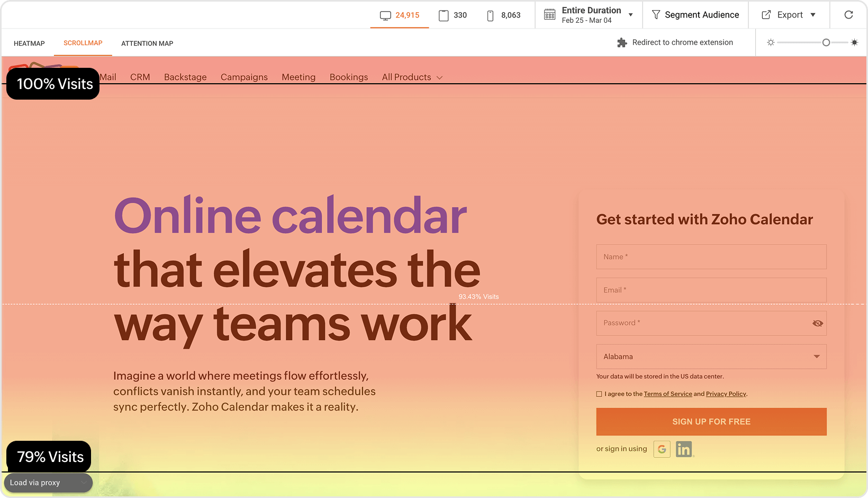The width and height of the screenshot is (868, 498).
Task: Click Redirect to chrome extension
Action: click(x=683, y=42)
